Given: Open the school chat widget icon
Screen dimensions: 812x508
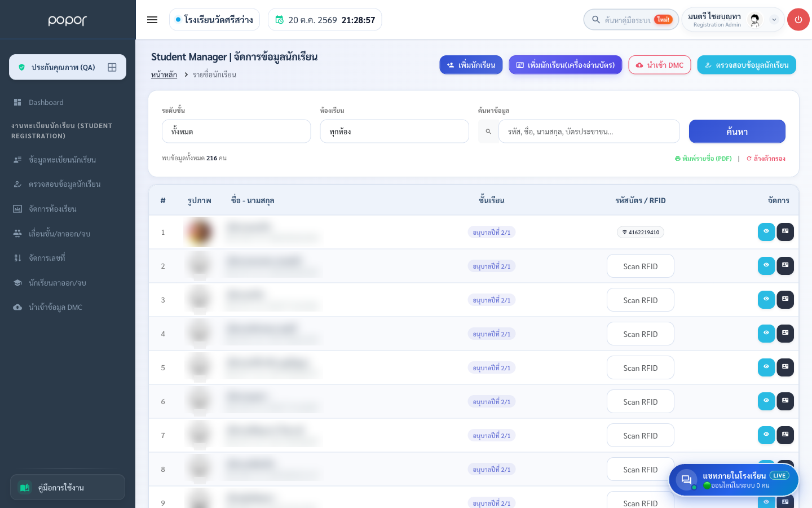Looking at the screenshot, I should pyautogui.click(x=686, y=480).
